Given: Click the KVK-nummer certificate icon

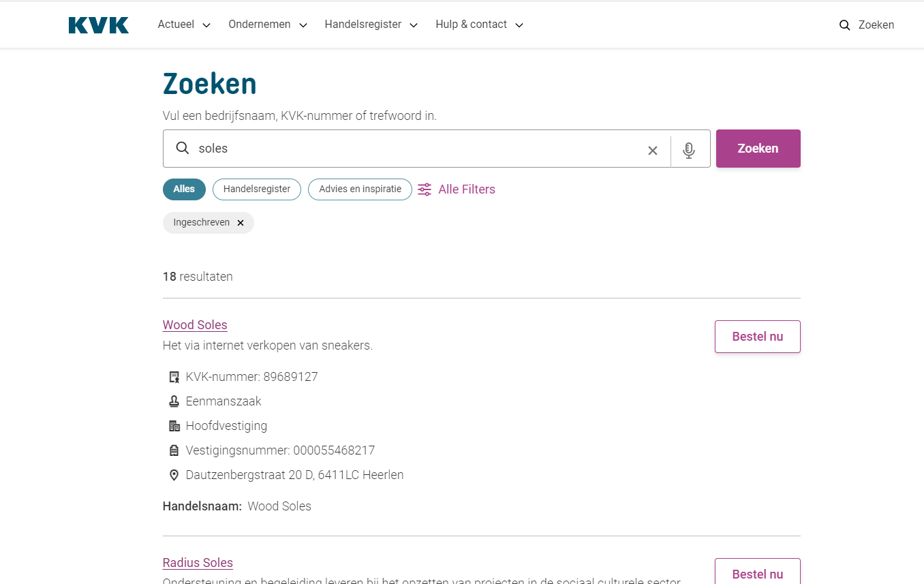Looking at the screenshot, I should click(174, 377).
